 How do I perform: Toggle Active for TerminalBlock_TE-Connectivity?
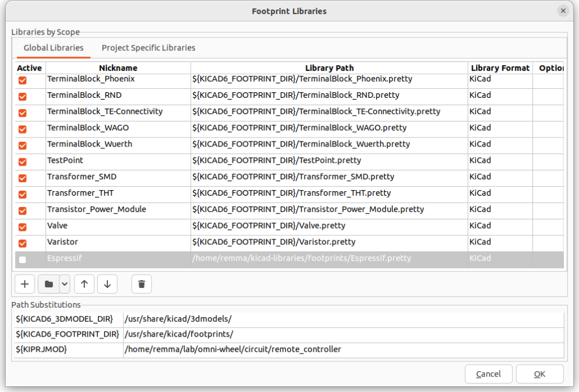(23, 113)
